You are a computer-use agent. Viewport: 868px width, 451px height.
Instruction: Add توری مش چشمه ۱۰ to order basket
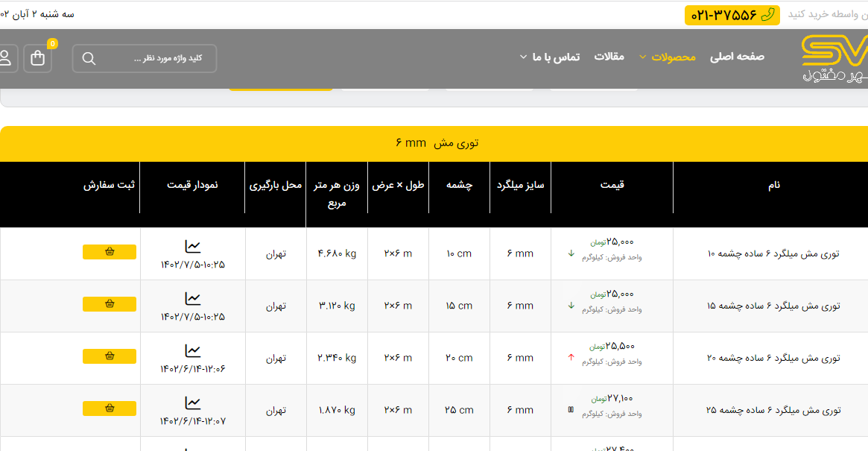[x=110, y=252]
